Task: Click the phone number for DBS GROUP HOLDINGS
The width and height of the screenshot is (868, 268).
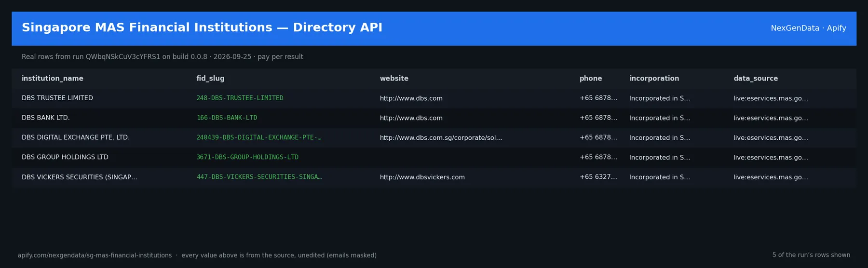Action: [598, 158]
